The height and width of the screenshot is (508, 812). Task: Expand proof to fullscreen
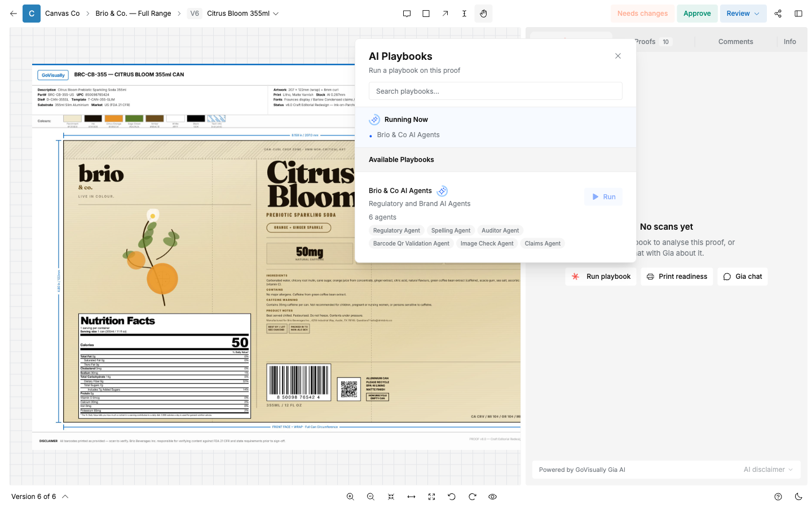point(431,497)
